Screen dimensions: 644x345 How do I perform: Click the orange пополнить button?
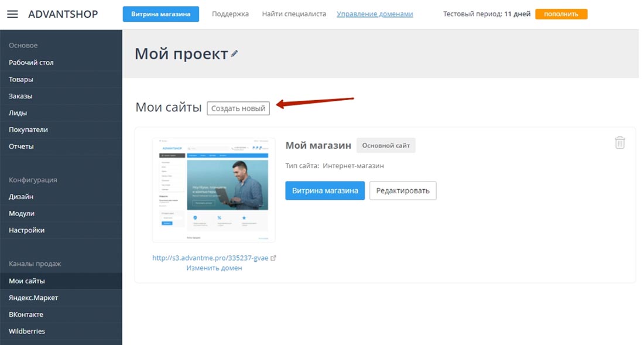coord(561,14)
